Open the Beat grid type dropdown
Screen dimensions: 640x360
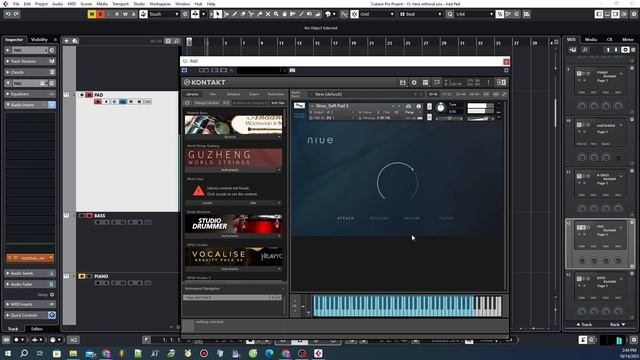[420, 14]
